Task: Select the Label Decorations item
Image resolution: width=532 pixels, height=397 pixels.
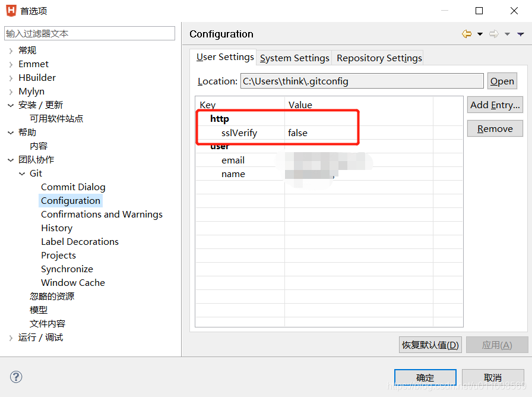Action: click(80, 241)
